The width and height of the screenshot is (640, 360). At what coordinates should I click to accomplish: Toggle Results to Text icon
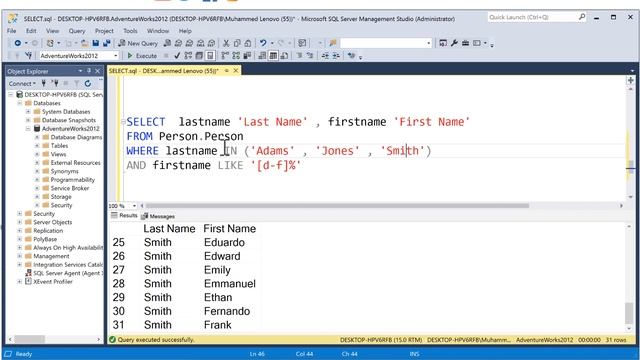click(x=262, y=56)
